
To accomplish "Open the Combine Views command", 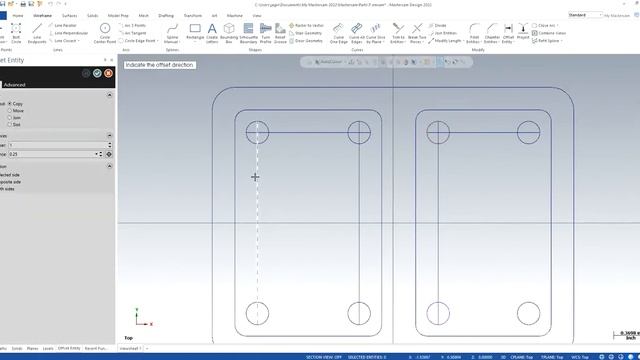I will tap(549, 33).
